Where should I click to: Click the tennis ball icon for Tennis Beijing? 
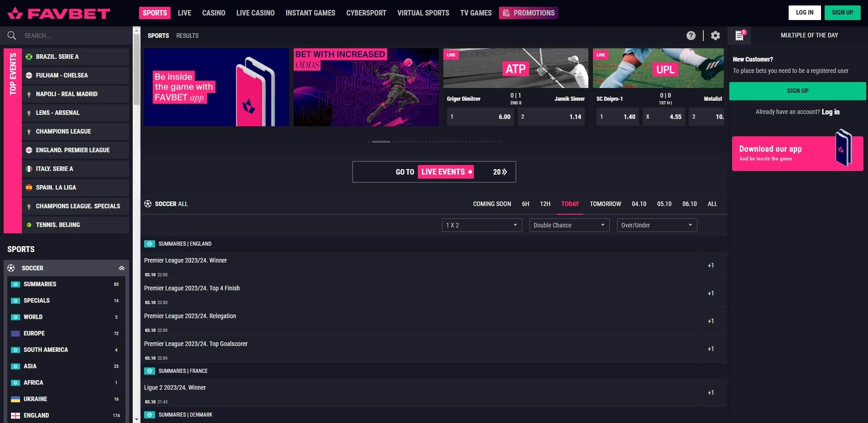click(29, 225)
